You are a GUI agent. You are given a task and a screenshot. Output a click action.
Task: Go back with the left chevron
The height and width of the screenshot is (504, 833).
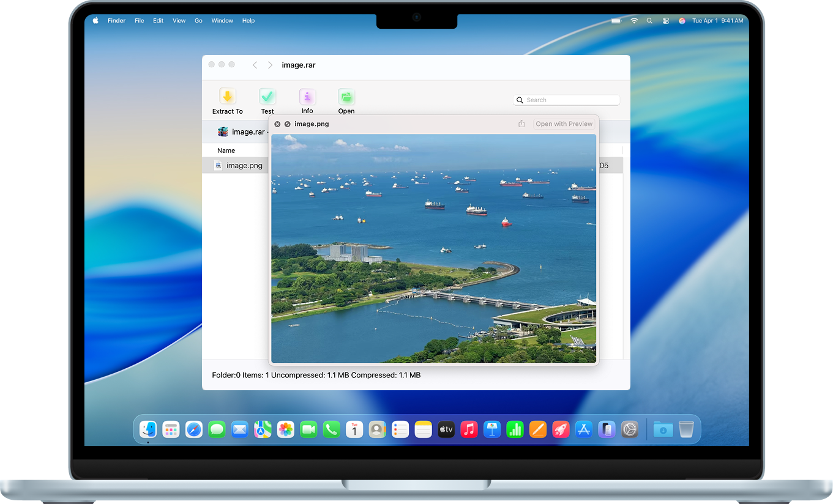tap(255, 65)
